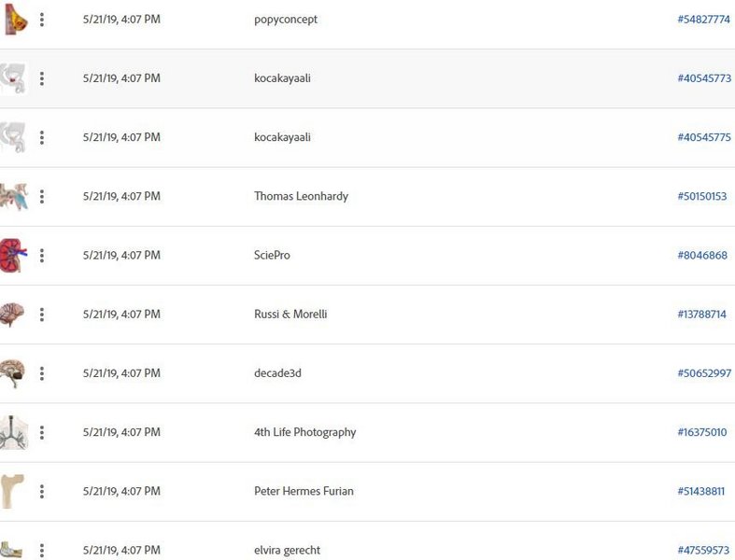The height and width of the screenshot is (560, 735).
Task: Open asset link #8046868
Action: [x=702, y=256]
